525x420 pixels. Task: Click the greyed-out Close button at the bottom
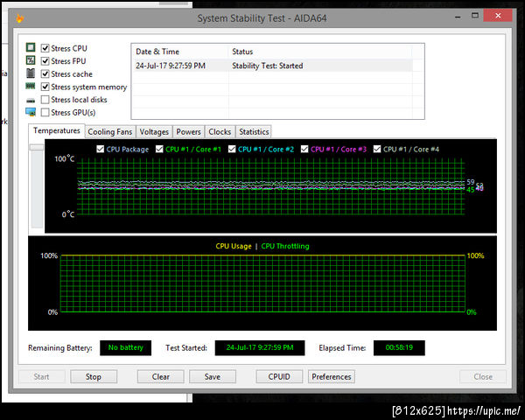click(483, 377)
